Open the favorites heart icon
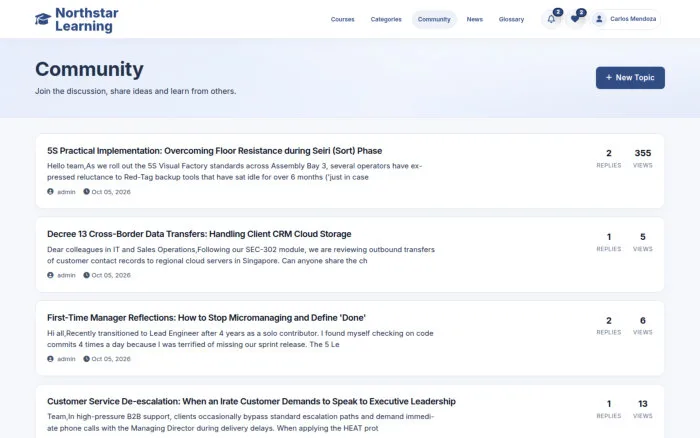Screen dimensions: 700x438 tap(575, 19)
